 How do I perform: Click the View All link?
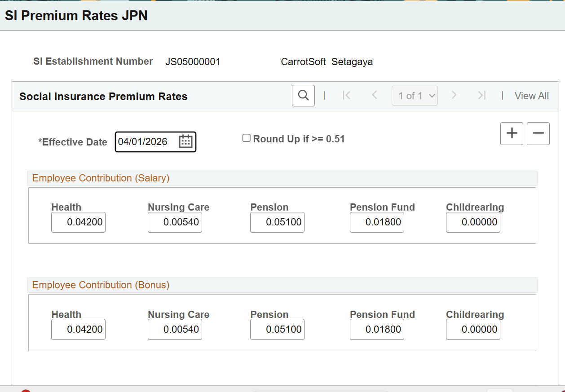[x=532, y=96]
